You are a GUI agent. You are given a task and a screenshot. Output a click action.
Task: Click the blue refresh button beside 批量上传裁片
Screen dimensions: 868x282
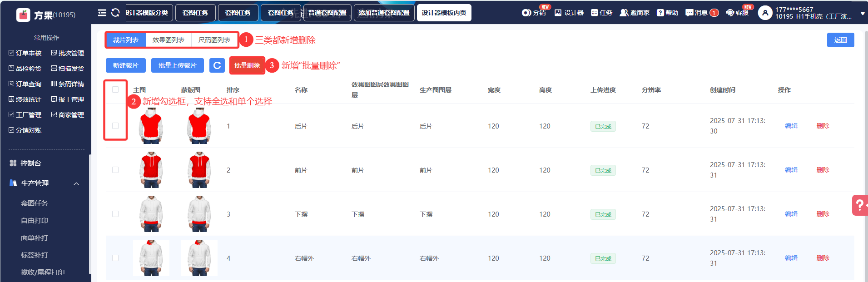click(x=217, y=65)
